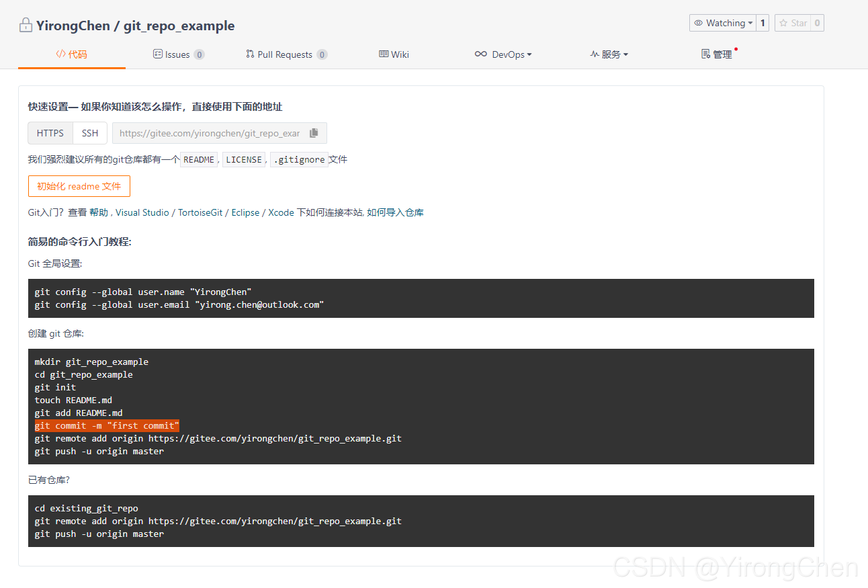The width and height of the screenshot is (868, 588).
Task: Click the 简易的命令行入门教程 heading
Action: (x=80, y=241)
